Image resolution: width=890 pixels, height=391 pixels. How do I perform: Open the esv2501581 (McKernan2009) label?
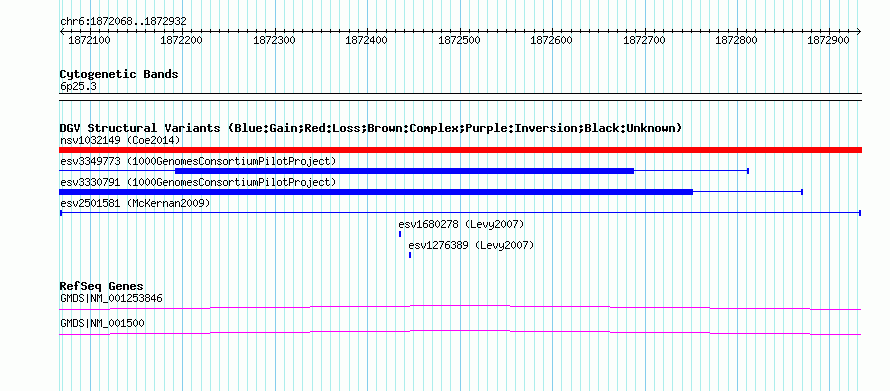coord(135,203)
